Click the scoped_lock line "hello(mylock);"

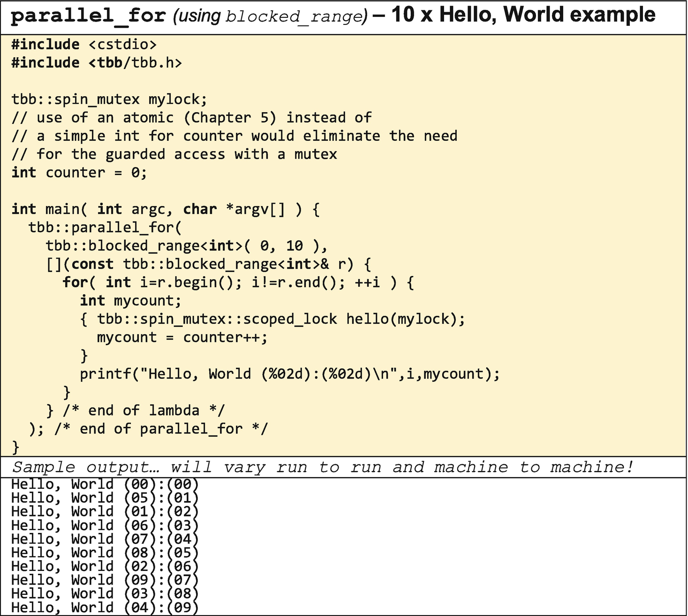coord(273,319)
